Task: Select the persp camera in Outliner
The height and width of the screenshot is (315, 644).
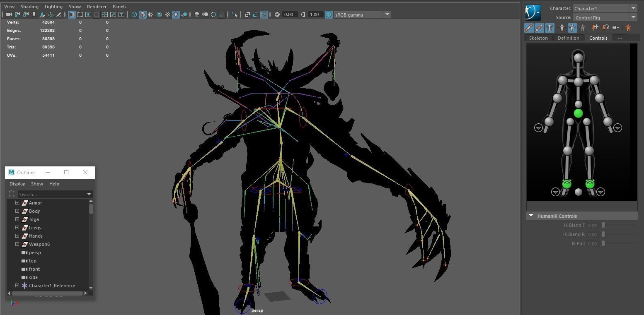Action: (x=35, y=252)
